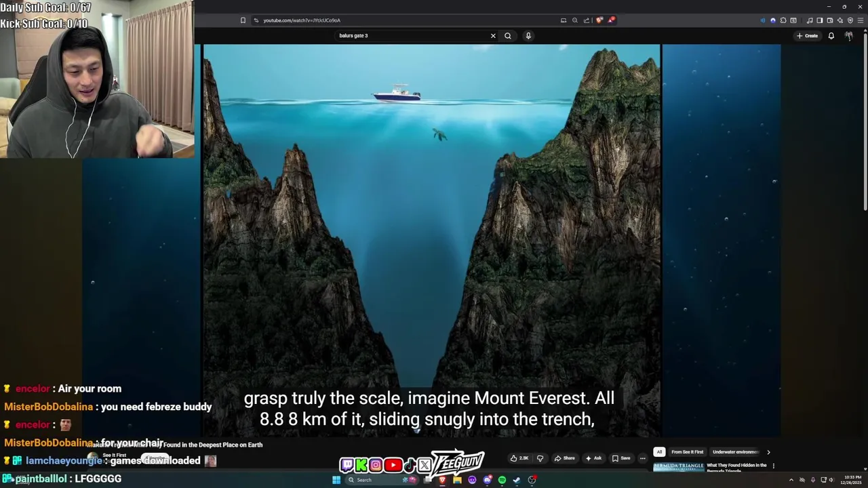Open Brave Rewards triangle icon with badge
The width and height of the screenshot is (868, 488).
(x=611, y=20)
